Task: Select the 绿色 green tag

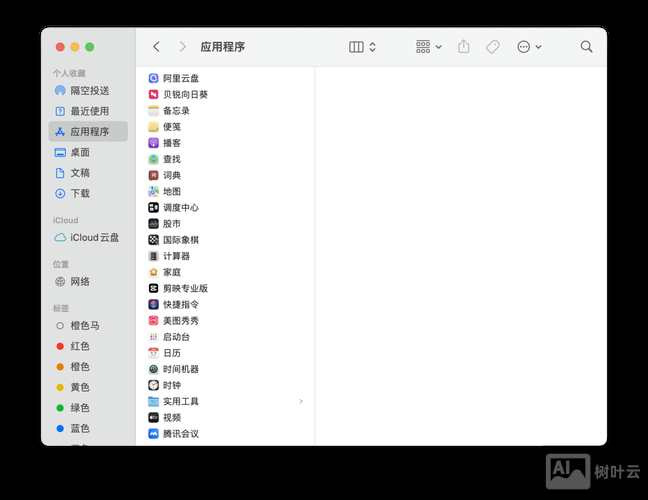Action: pos(88,408)
